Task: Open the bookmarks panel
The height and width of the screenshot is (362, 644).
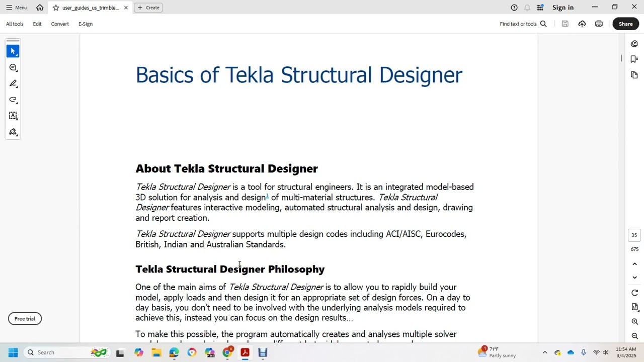Action: (634, 59)
